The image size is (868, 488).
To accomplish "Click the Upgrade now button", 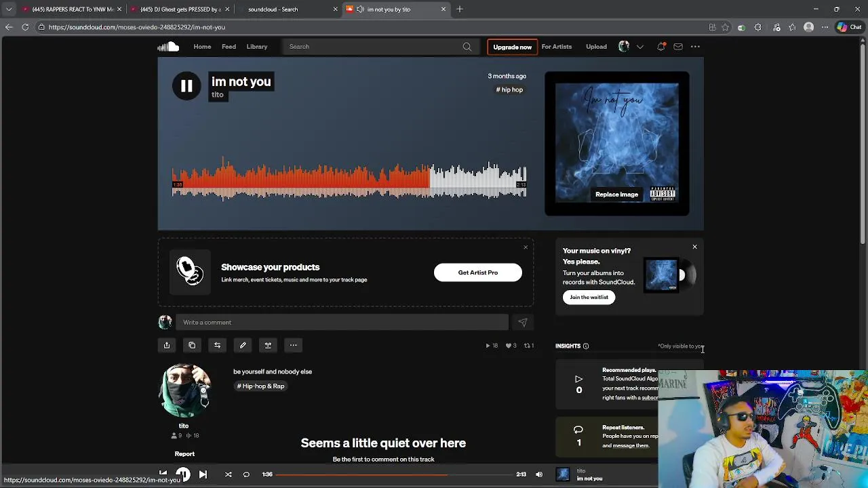I will (512, 47).
